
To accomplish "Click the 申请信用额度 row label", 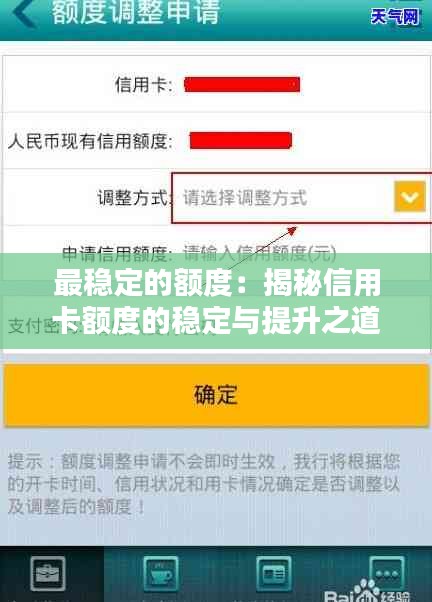I will 116,253.
